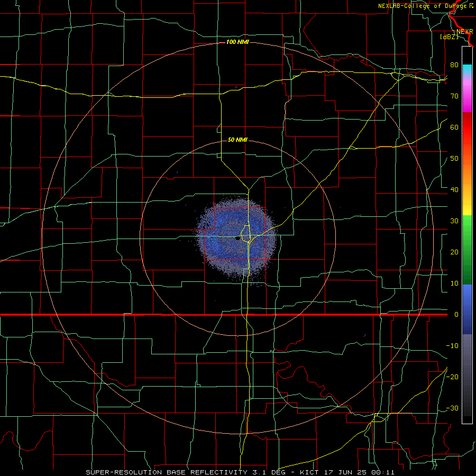Click the NEXR label above the color scale

coord(464,32)
